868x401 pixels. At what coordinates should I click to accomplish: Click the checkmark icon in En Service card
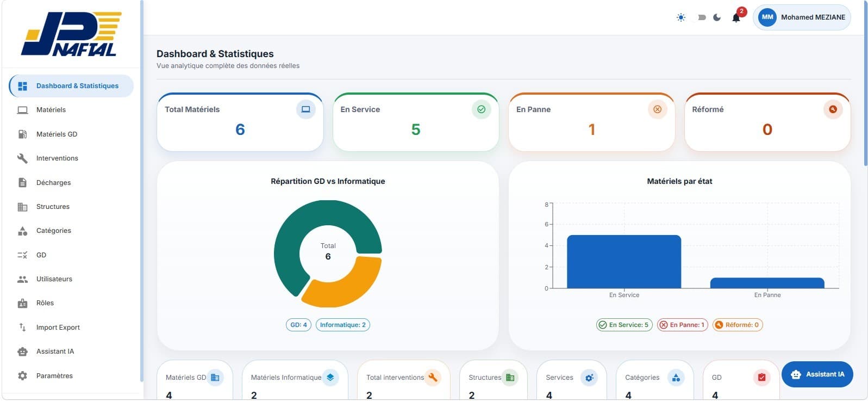click(481, 109)
